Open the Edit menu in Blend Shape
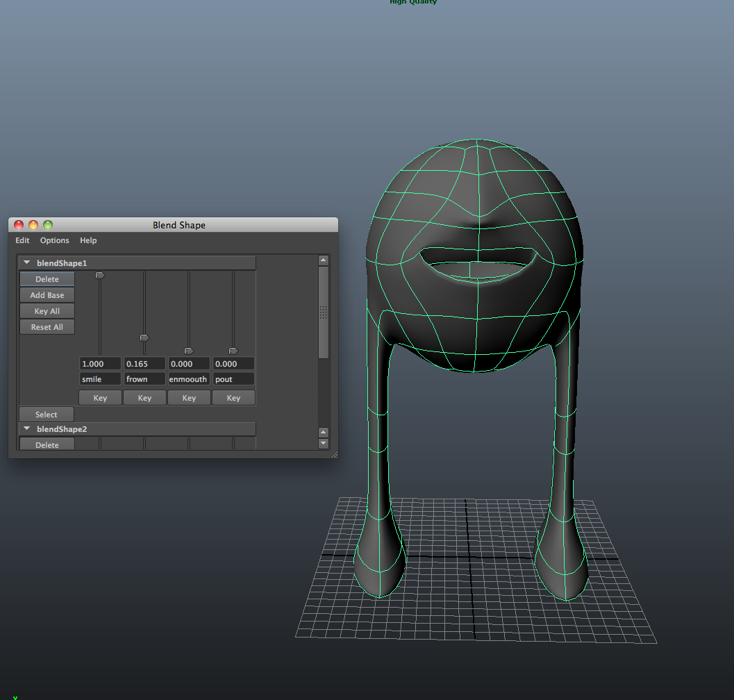This screenshot has width=734, height=700. (23, 240)
